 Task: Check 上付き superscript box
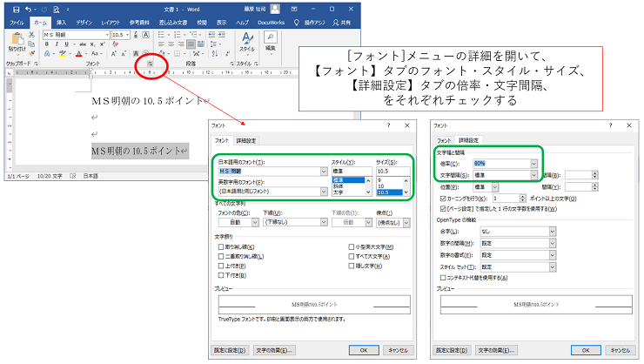pyautogui.click(x=221, y=266)
